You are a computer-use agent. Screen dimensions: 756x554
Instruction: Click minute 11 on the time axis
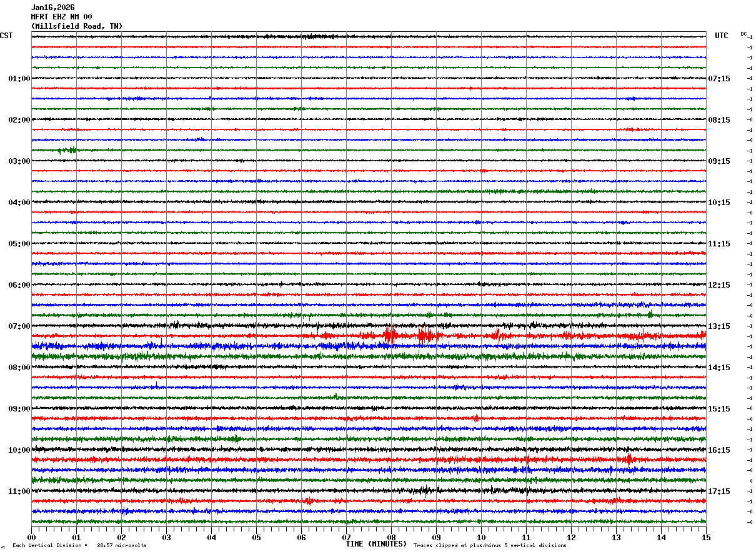(526, 536)
